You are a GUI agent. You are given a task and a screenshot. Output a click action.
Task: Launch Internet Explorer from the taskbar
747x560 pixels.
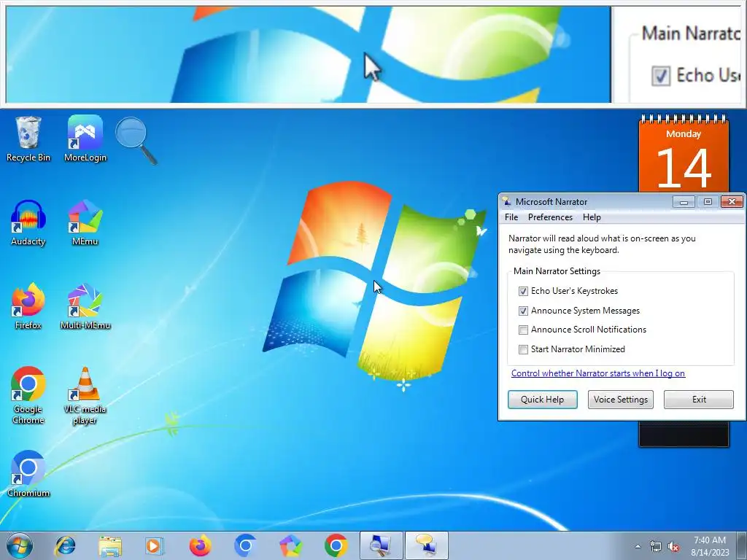point(65,545)
